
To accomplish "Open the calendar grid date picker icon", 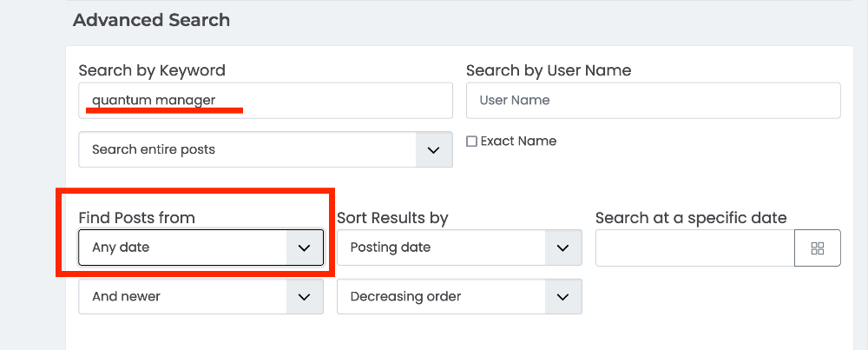I will coord(817,248).
